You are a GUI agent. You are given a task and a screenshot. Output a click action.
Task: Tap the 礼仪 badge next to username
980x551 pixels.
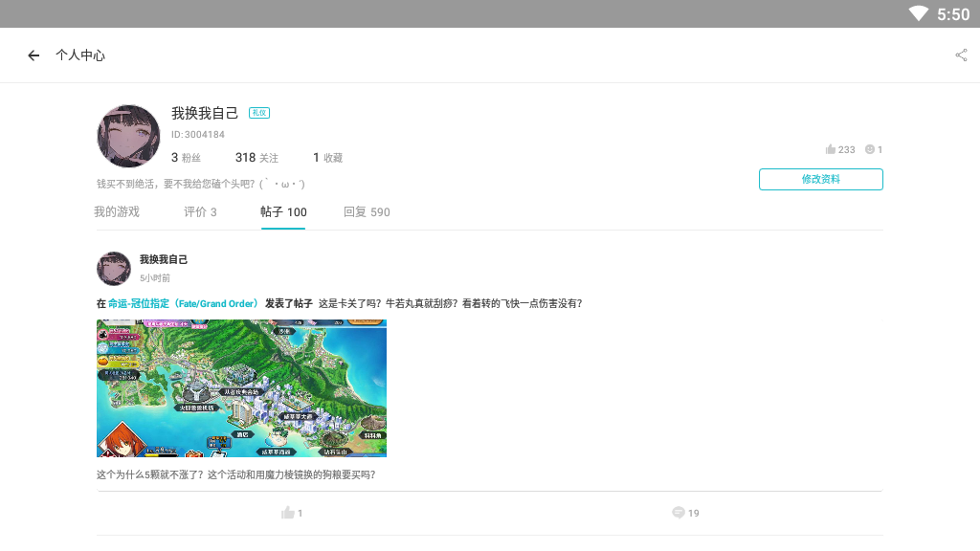pyautogui.click(x=259, y=113)
